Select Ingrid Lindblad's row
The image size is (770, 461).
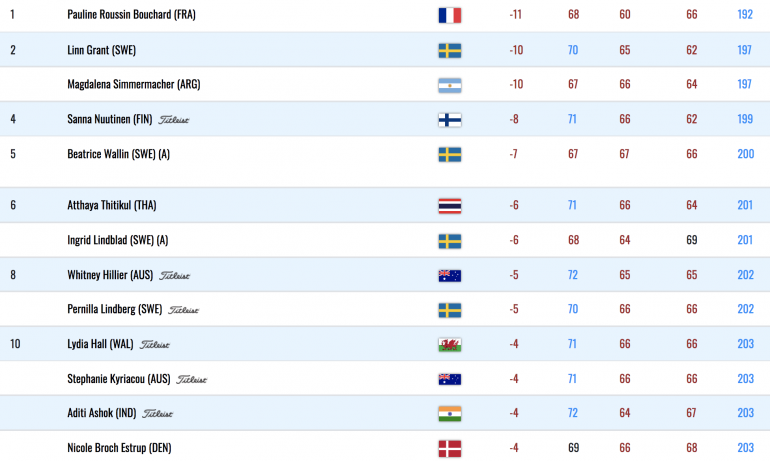coord(385,240)
